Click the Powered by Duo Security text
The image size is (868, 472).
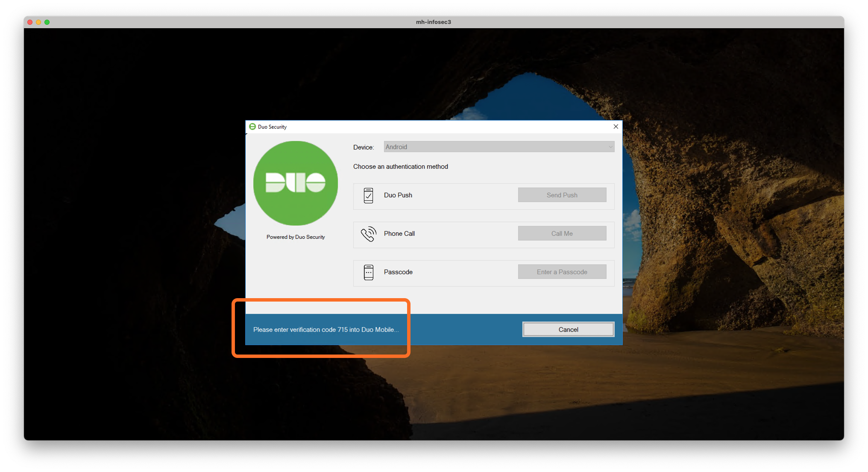pos(296,237)
